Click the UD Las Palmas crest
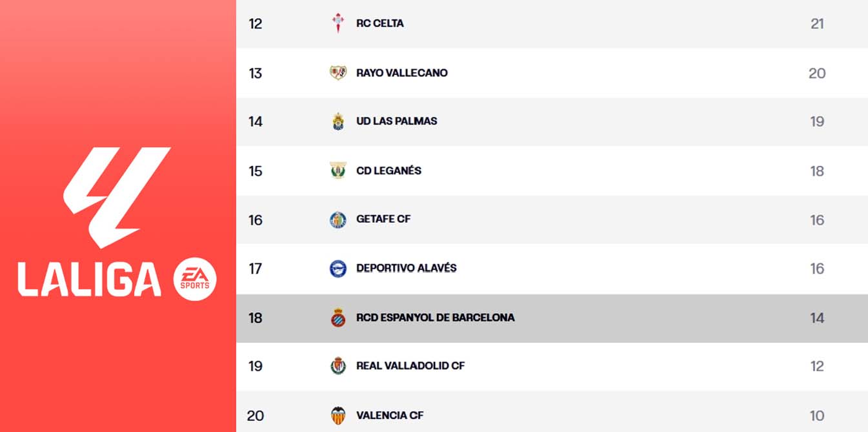This screenshot has width=868, height=432. 338,121
